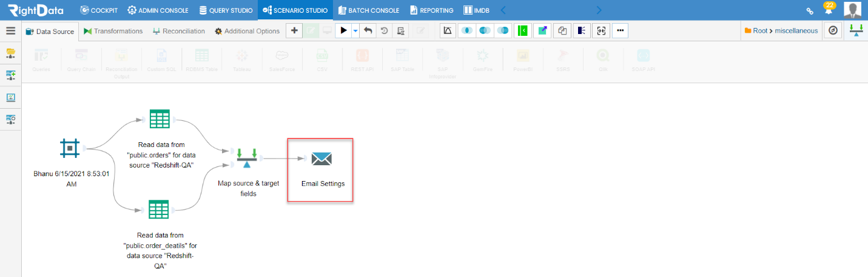
Task: Click the three-dots more options button
Action: click(620, 30)
